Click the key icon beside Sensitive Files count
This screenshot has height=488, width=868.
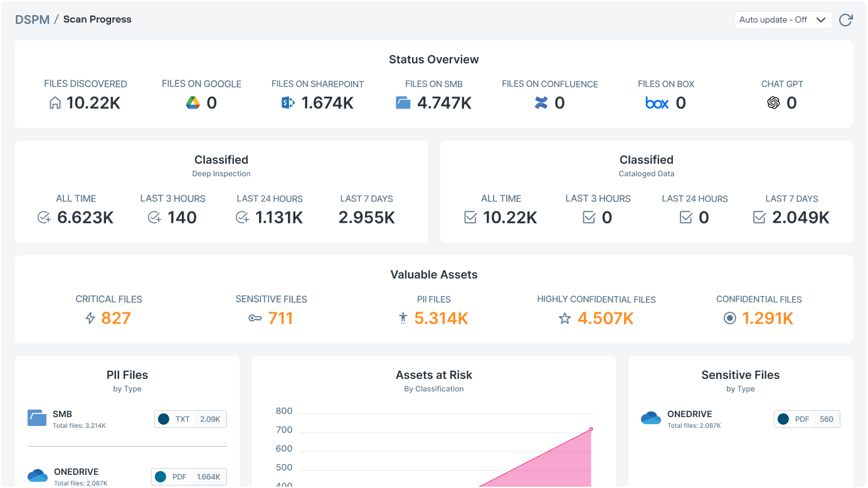coord(254,318)
